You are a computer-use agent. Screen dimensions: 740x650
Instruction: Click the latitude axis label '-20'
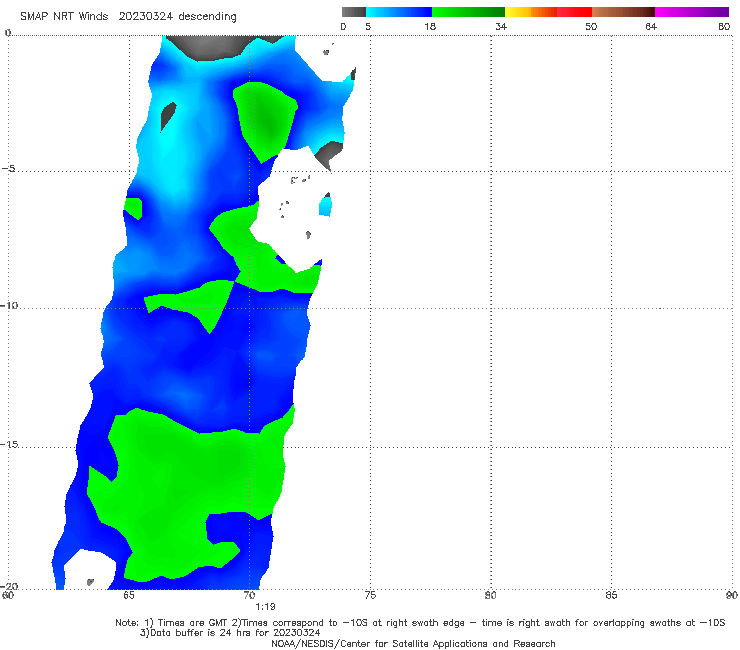coord(9,586)
